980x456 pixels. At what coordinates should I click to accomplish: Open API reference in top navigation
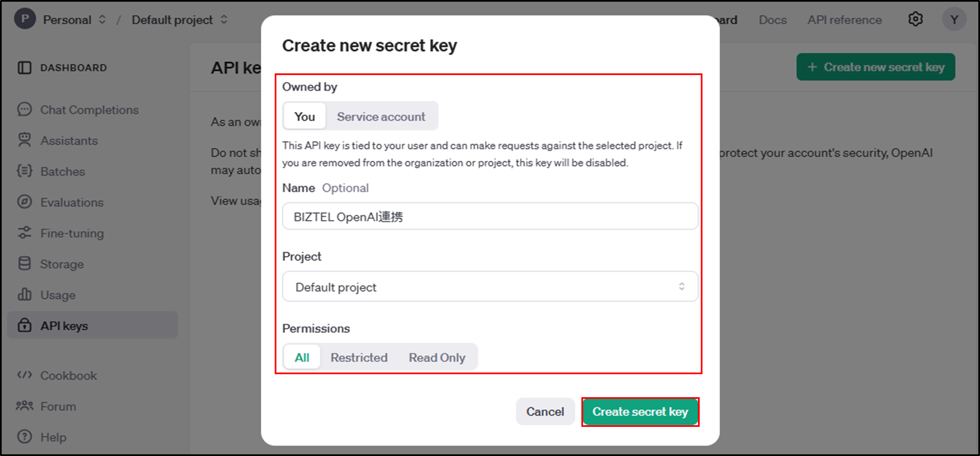[x=844, y=20]
